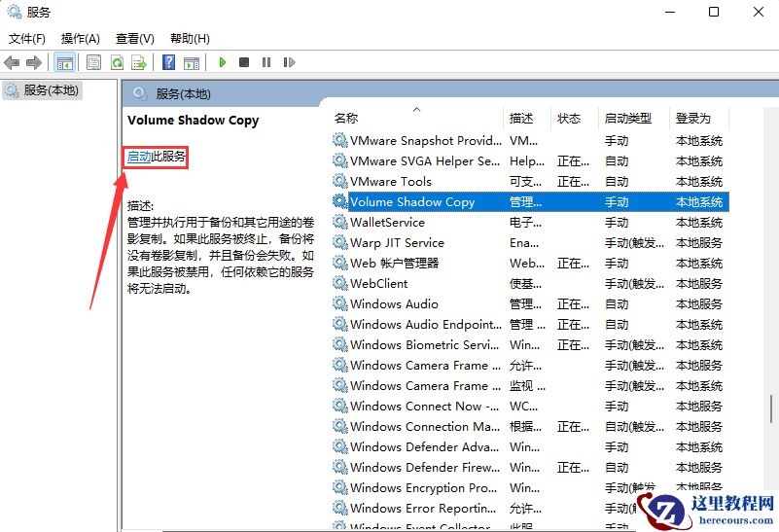The image size is (779, 532).
Task: Select the Windows Biometric Service row
Action: point(530,344)
